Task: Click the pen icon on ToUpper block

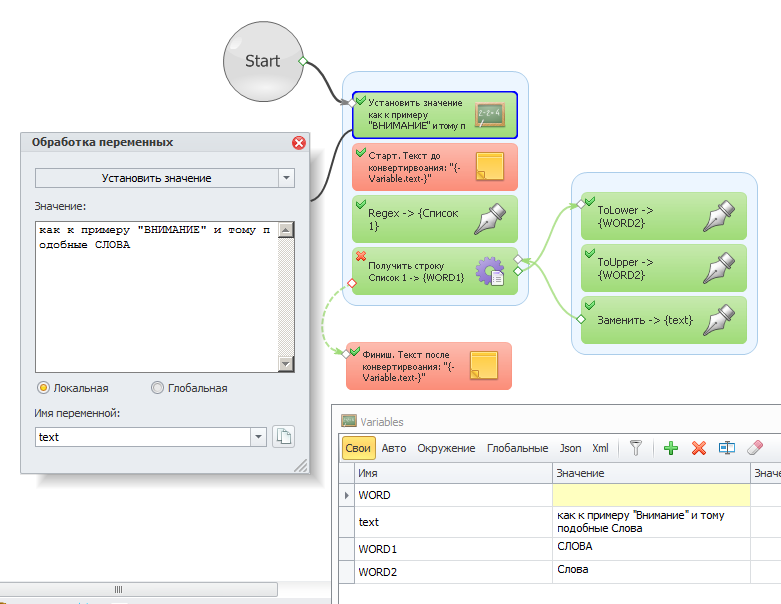Action: (x=719, y=268)
